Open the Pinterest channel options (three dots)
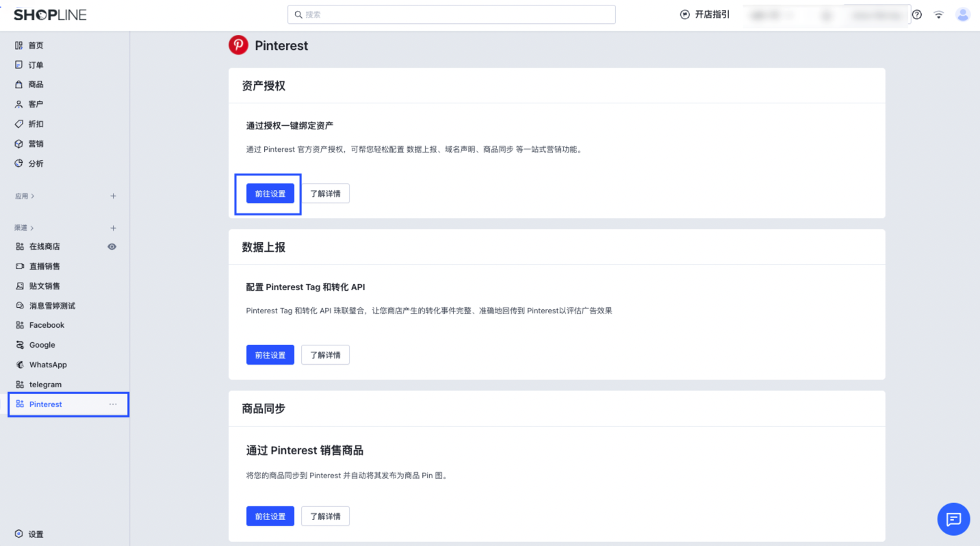980x546 pixels. (113, 404)
